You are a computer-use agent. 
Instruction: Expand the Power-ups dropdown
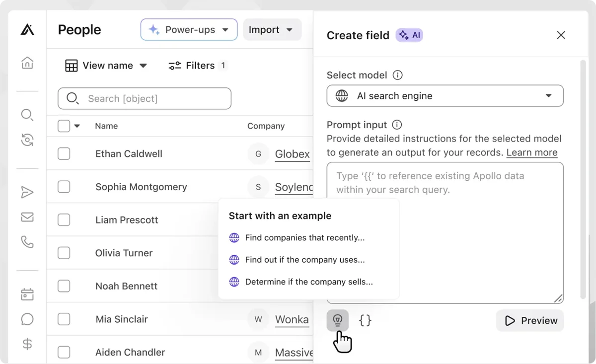[x=189, y=30]
